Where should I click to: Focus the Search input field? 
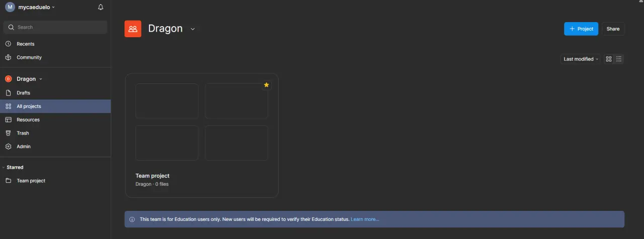[55, 27]
